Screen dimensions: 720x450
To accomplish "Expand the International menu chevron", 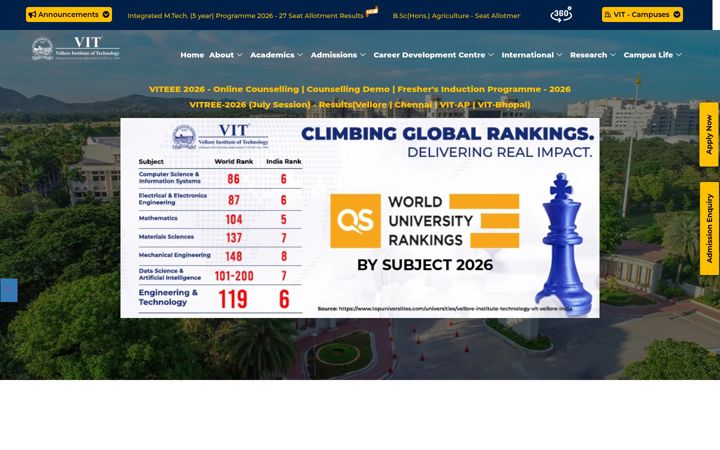I will point(559,55).
